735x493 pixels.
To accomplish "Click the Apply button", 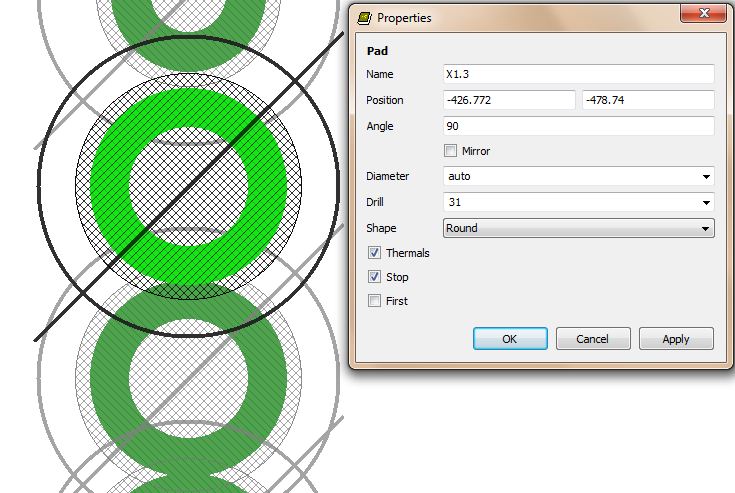I will tap(676, 338).
